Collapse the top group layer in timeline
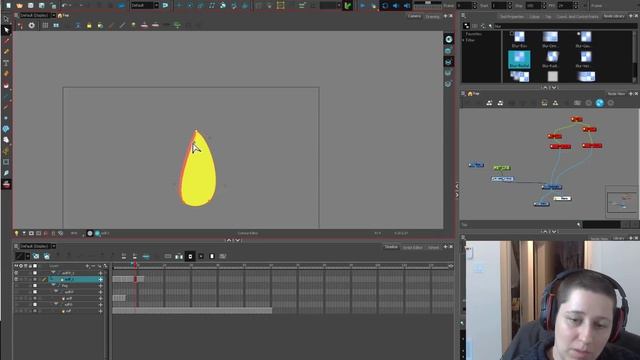640x360 pixels. pos(53,273)
